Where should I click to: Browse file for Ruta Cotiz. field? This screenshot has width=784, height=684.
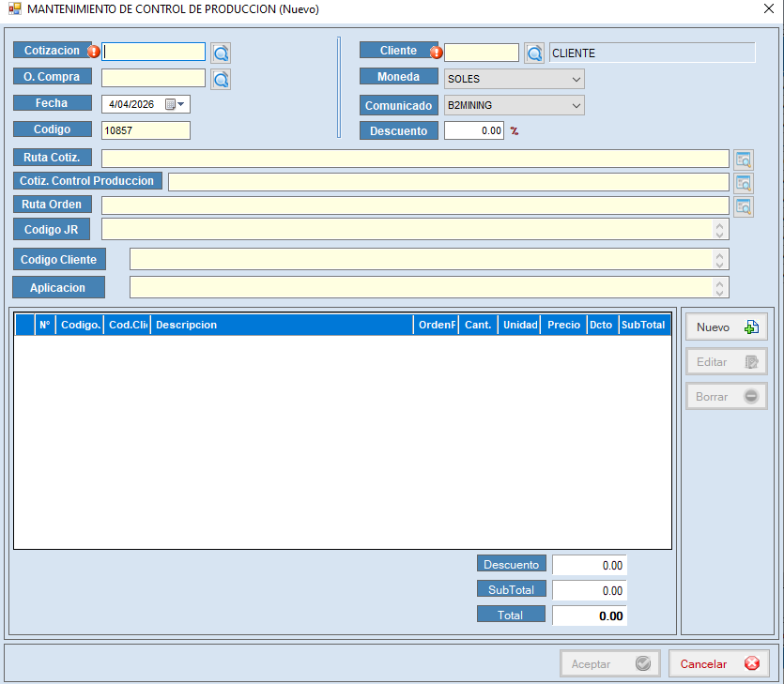(744, 159)
